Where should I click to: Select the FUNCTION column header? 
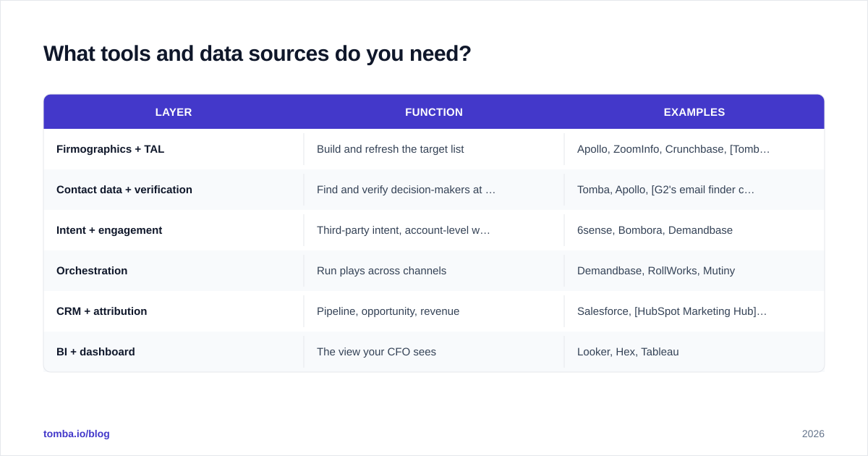[x=434, y=112]
